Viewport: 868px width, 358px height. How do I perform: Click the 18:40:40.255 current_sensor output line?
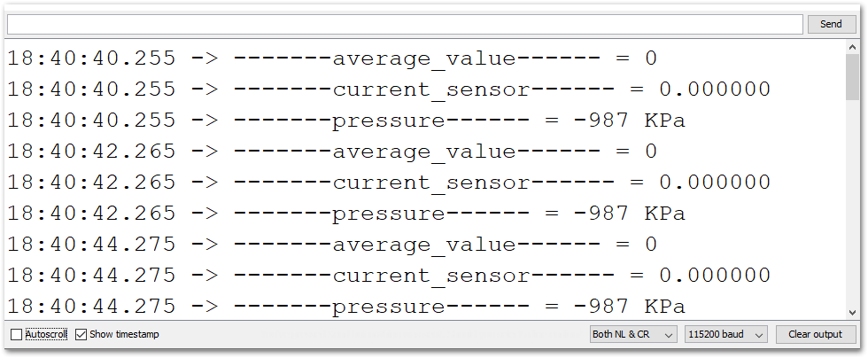(389, 89)
